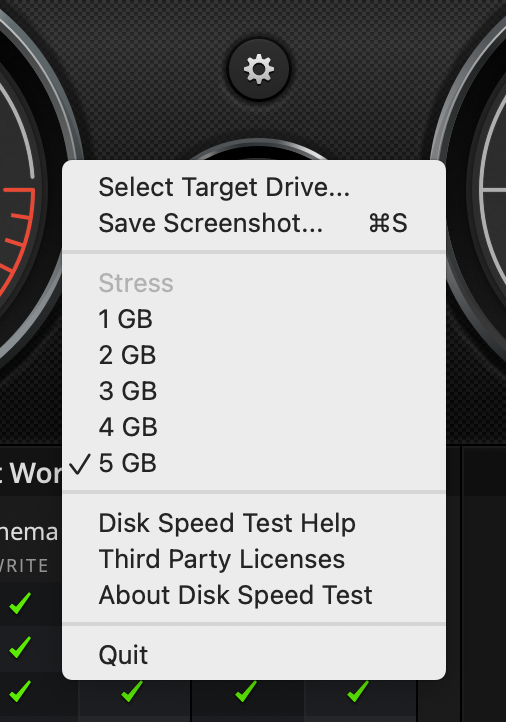Click bottom-row green checkmark below Quit

tap(132, 691)
